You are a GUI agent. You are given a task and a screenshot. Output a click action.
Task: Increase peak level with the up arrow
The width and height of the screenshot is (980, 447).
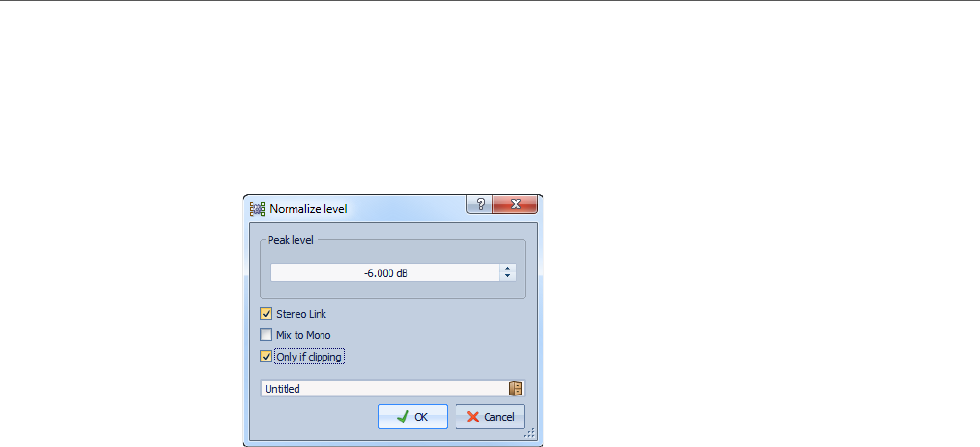(508, 269)
